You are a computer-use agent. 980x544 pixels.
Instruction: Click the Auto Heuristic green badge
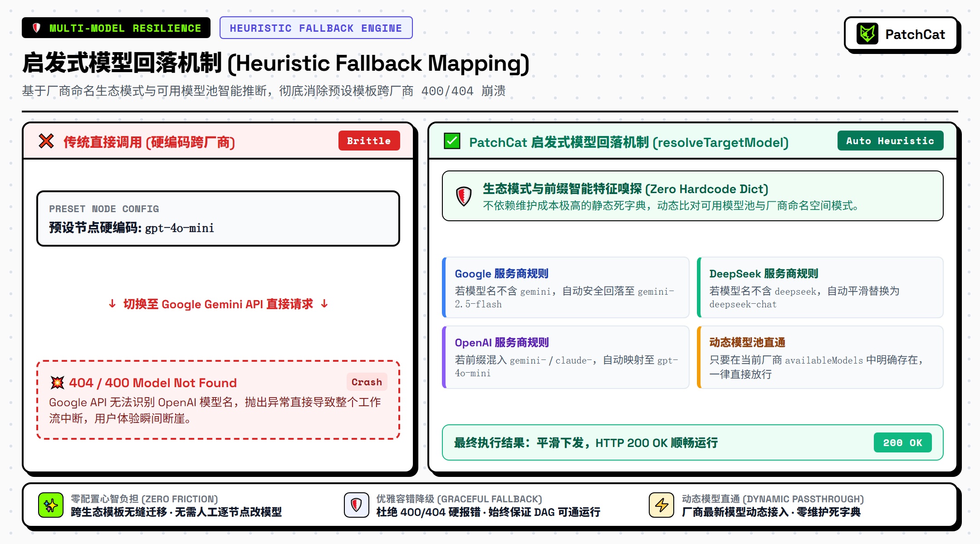(x=890, y=141)
